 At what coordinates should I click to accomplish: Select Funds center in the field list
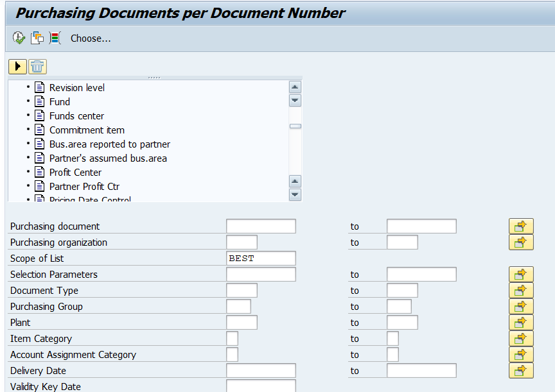(x=76, y=116)
